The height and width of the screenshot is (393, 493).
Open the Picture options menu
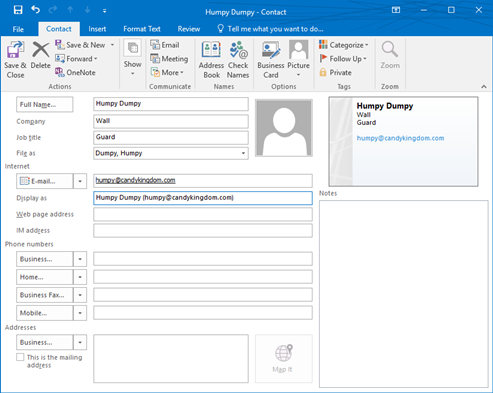298,59
